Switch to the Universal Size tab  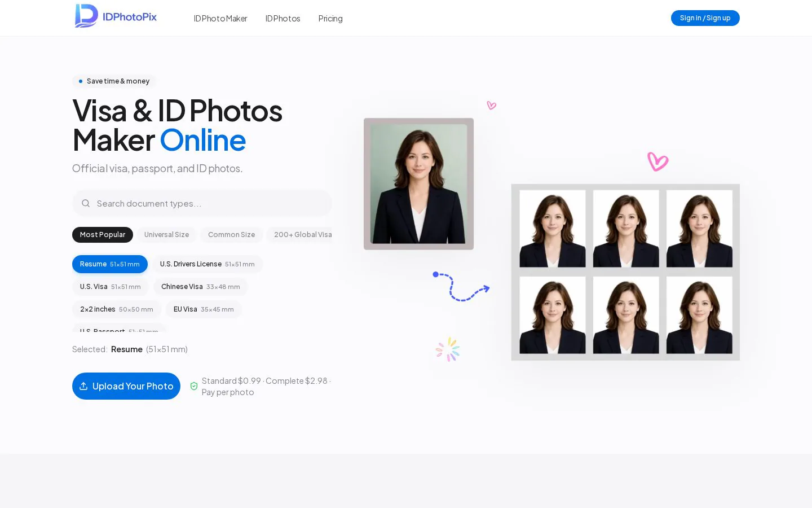pos(166,235)
